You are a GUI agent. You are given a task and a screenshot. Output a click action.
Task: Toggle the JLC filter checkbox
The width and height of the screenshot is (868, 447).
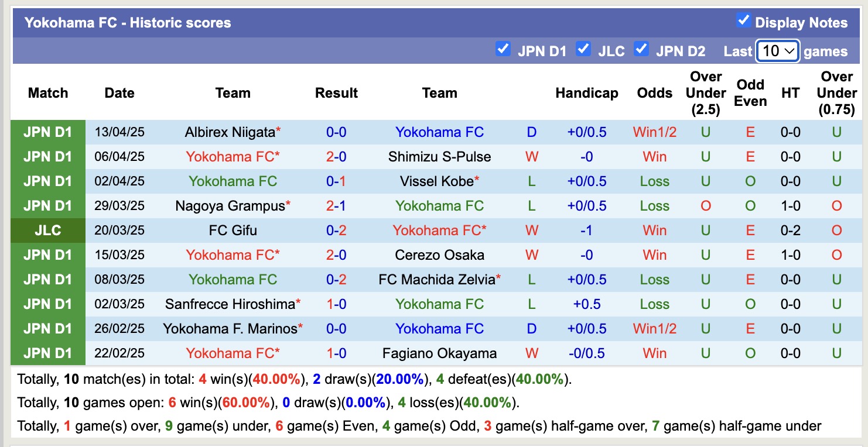(583, 50)
